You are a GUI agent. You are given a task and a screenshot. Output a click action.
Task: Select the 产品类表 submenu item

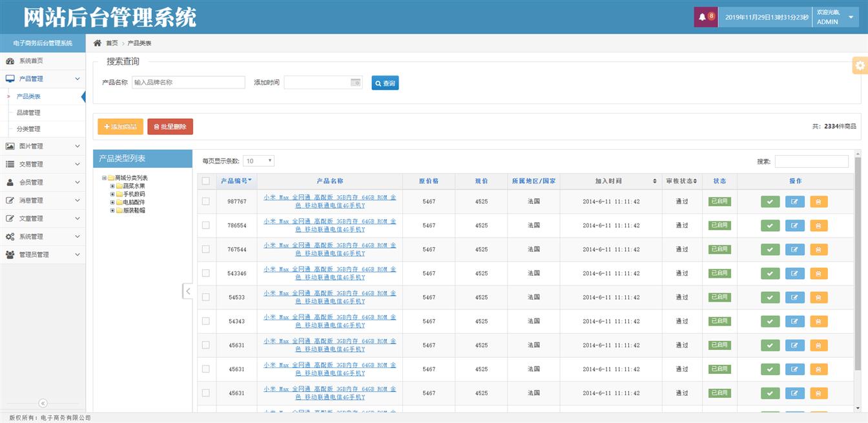28,96
